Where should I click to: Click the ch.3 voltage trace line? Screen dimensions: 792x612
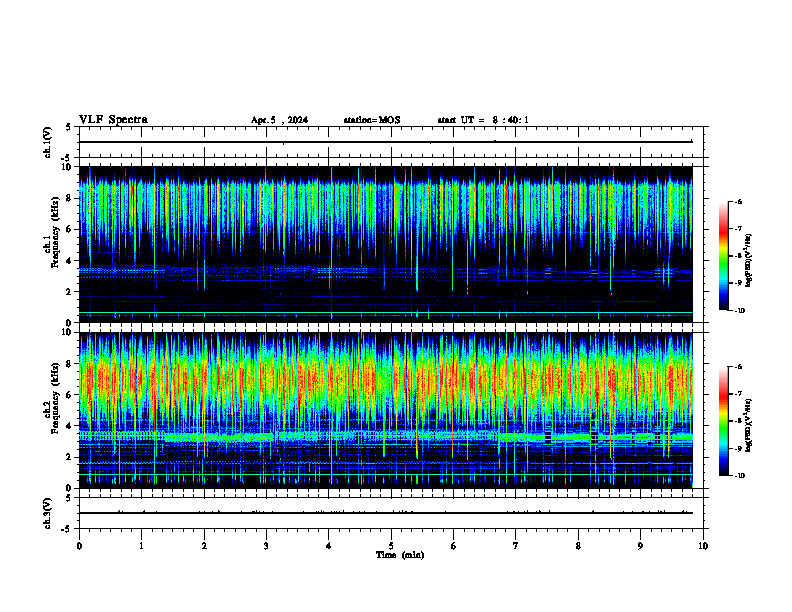pos(386,513)
